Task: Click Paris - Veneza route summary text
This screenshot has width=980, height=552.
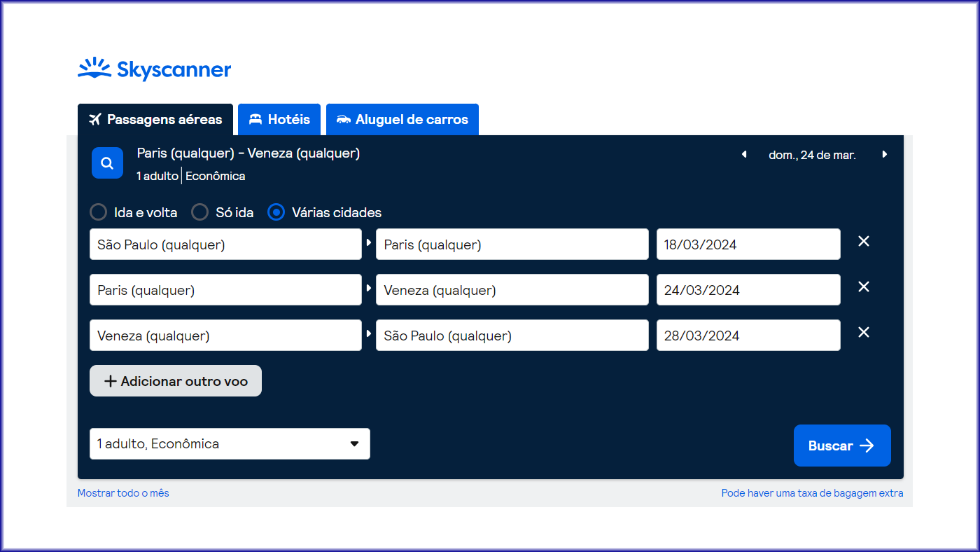Action: [x=248, y=153]
